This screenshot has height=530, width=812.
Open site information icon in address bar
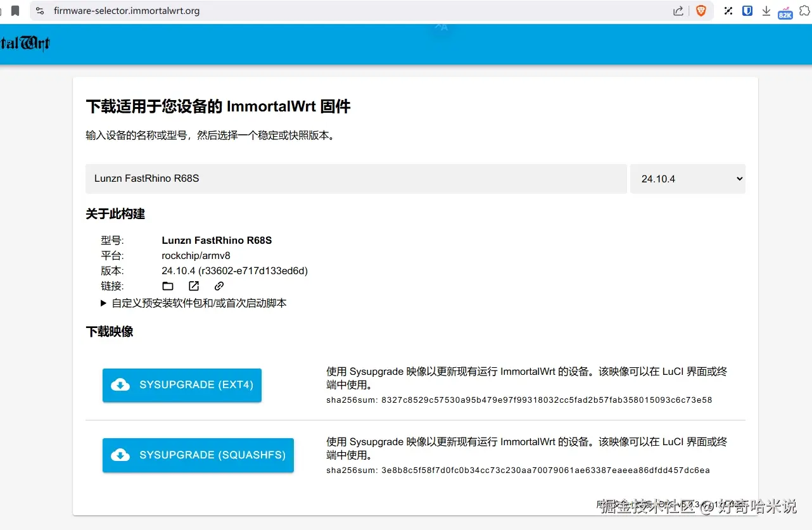point(41,11)
